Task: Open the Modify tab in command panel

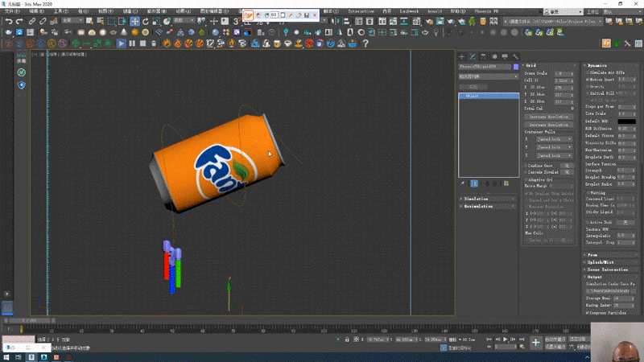Action: tap(473, 56)
